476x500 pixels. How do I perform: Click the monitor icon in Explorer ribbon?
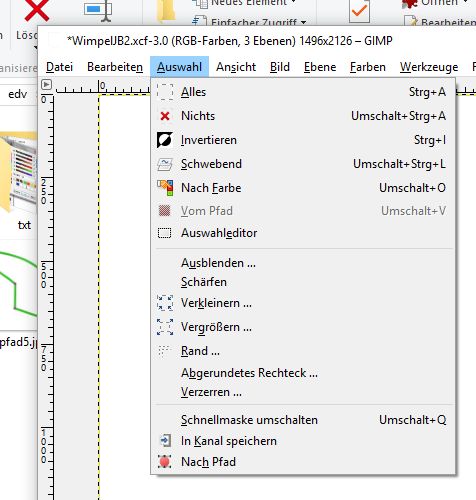pyautogui.click(x=97, y=10)
